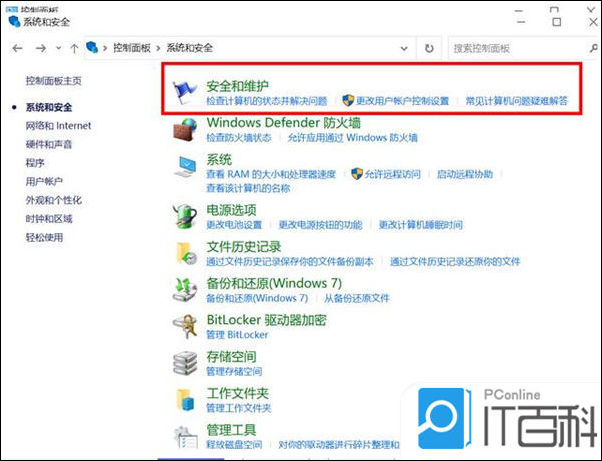
Task: Click the 电源选项 battery icon
Action: [x=185, y=216]
